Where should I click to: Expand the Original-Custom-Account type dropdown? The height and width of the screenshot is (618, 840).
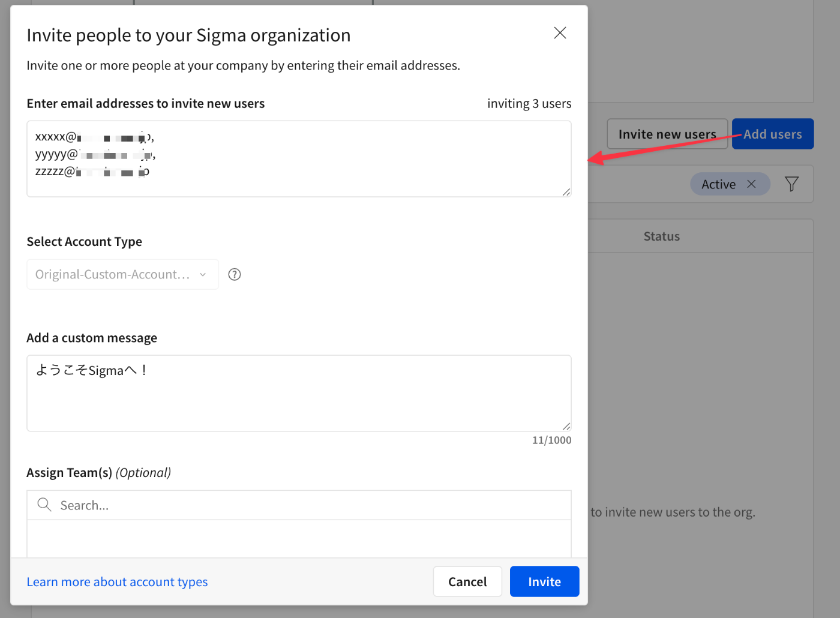[122, 274]
